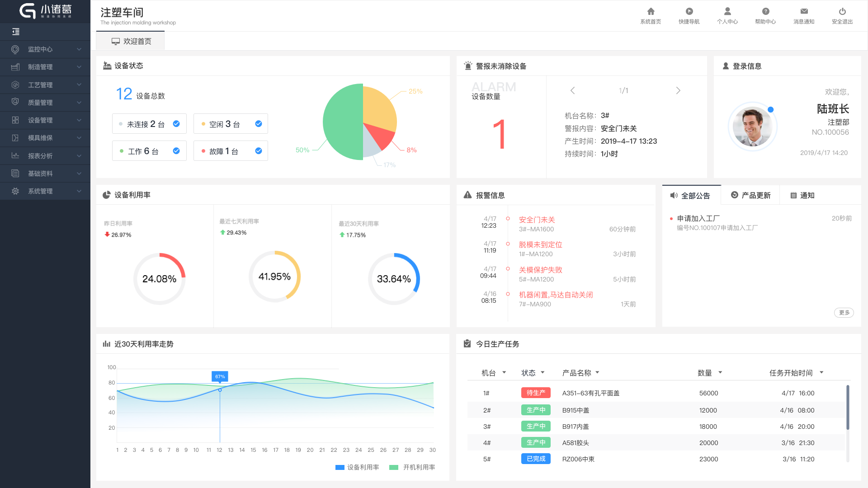Image resolution: width=868 pixels, height=488 pixels.
Task: Open the 安全门未关 alarm entry
Action: pyautogui.click(x=537, y=220)
